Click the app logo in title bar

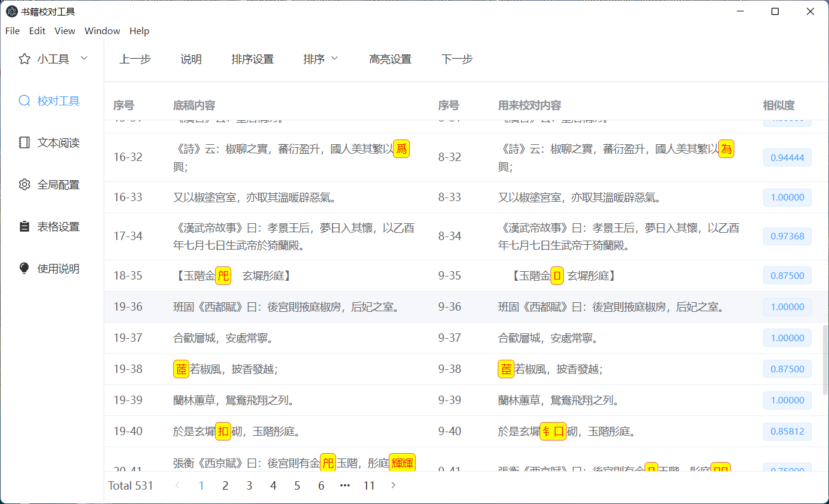pyautogui.click(x=11, y=11)
